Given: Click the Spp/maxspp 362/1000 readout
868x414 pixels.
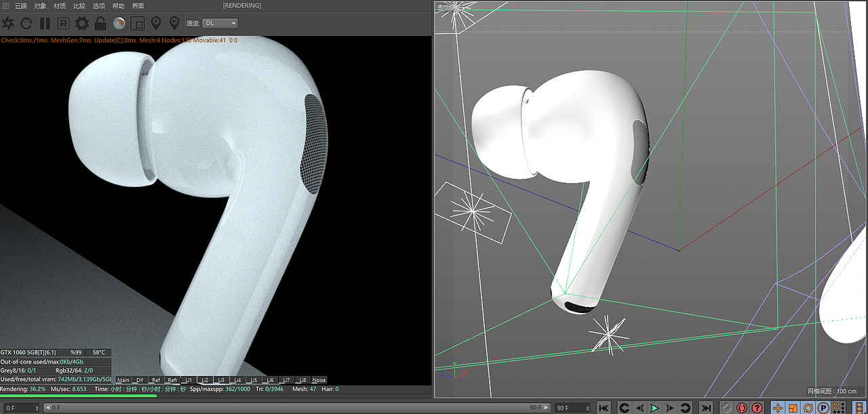Looking at the screenshot, I should (220, 389).
